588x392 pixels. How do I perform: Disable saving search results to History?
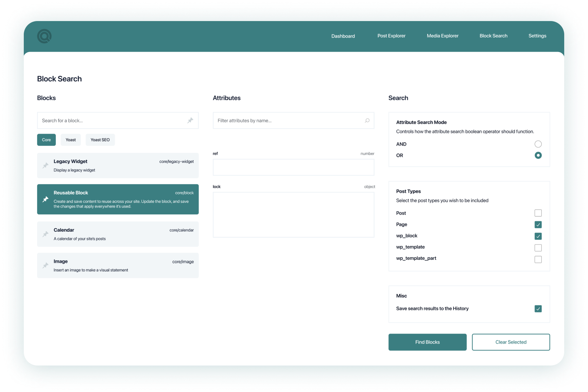click(538, 309)
